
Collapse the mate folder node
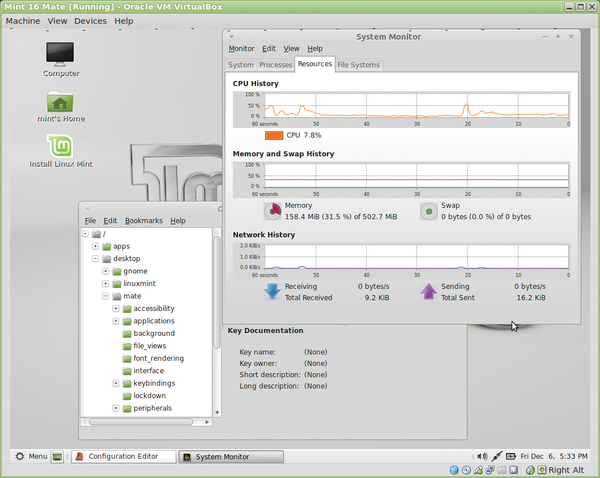[106, 296]
